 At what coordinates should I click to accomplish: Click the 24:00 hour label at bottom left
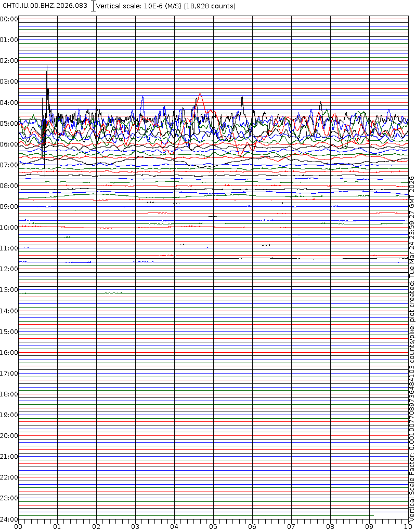9,519
